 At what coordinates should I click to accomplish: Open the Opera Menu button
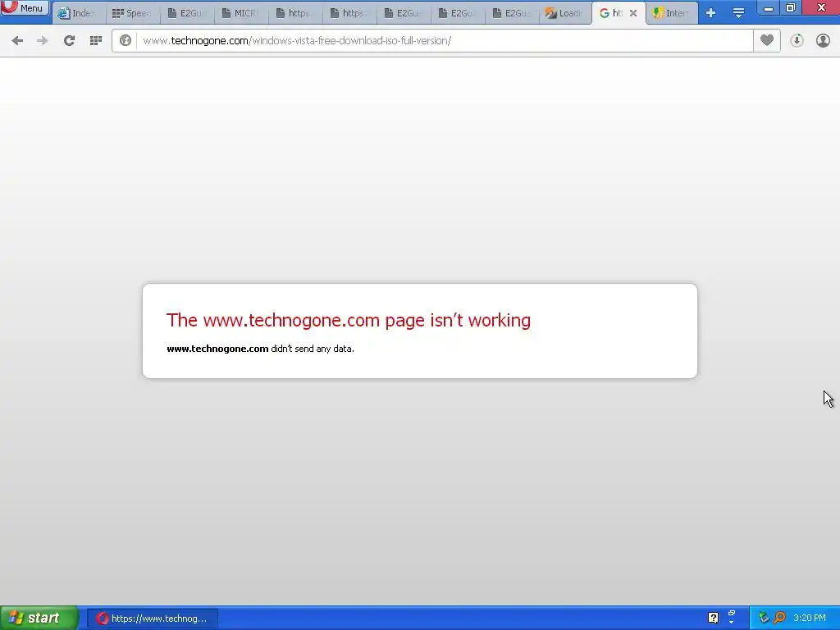[x=24, y=8]
